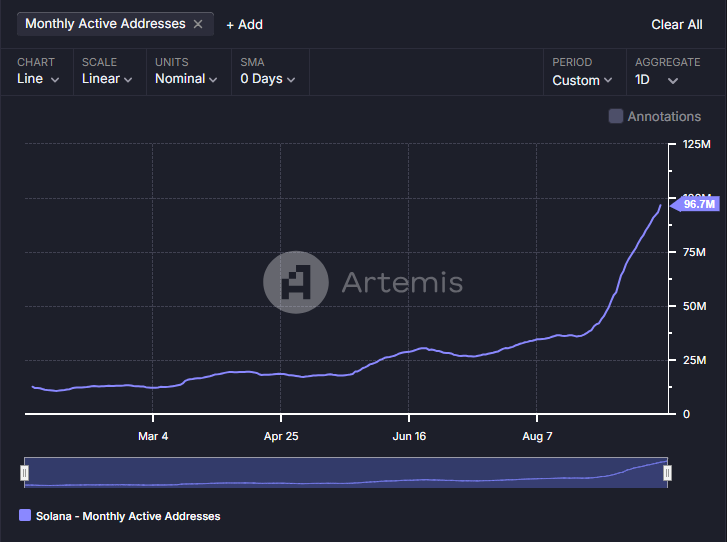This screenshot has height=542, width=727.
Task: Click the Mar 4 axis date label
Action: pyautogui.click(x=153, y=436)
